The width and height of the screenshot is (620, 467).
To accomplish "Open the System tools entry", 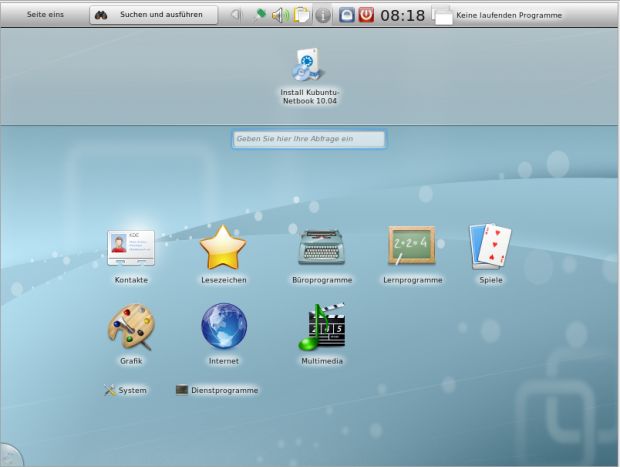I will (x=125, y=390).
